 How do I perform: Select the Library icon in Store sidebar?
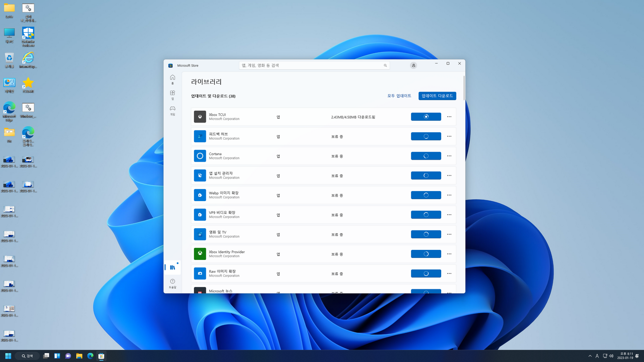[x=173, y=267]
